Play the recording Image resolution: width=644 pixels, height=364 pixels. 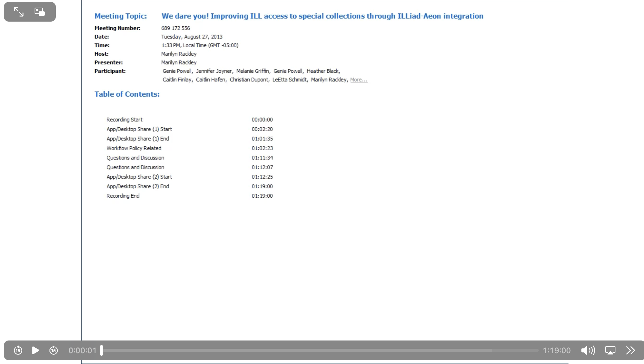(36, 350)
